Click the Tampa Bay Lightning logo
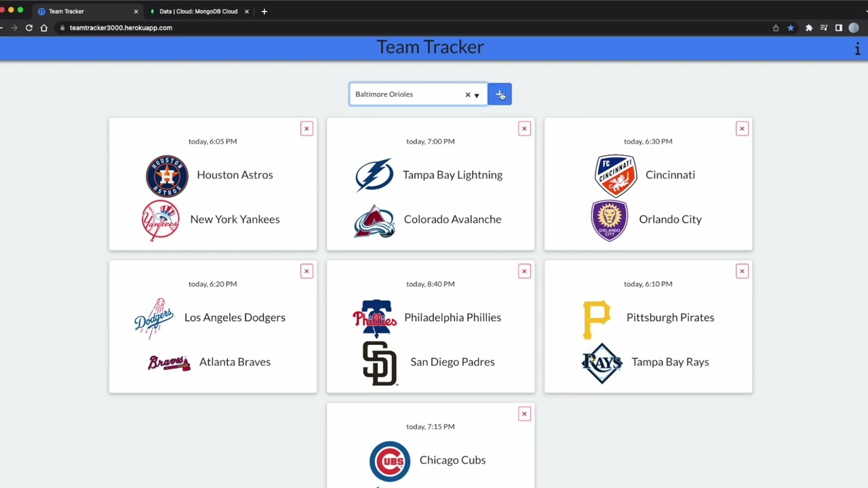The image size is (868, 488). (x=374, y=175)
